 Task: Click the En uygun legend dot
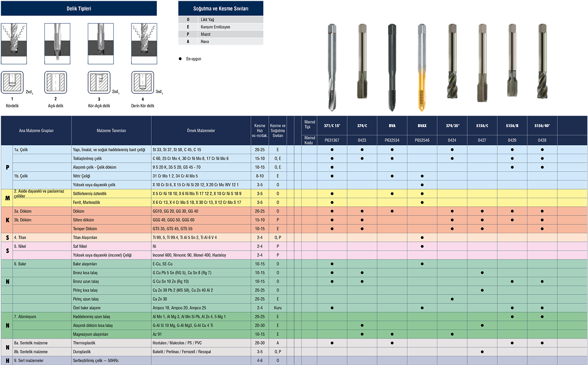180,59
